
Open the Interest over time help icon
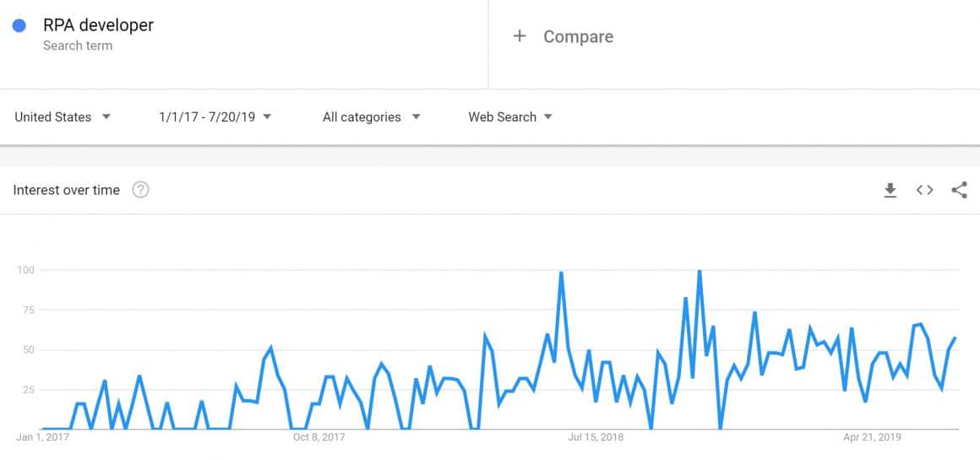pos(141,190)
